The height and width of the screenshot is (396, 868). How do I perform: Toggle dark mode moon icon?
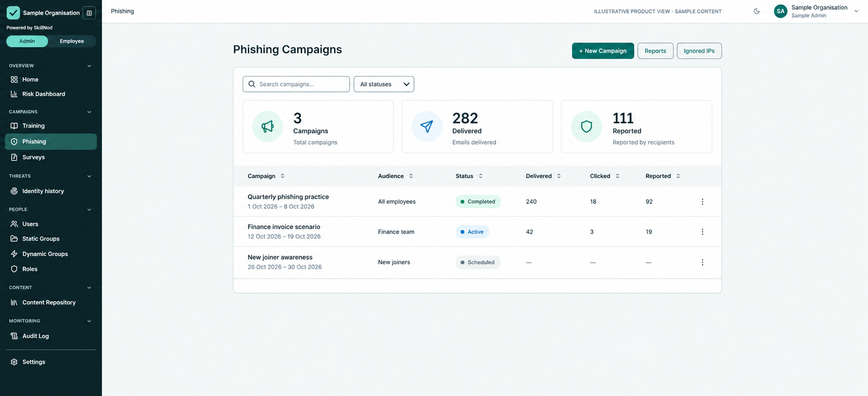(757, 11)
